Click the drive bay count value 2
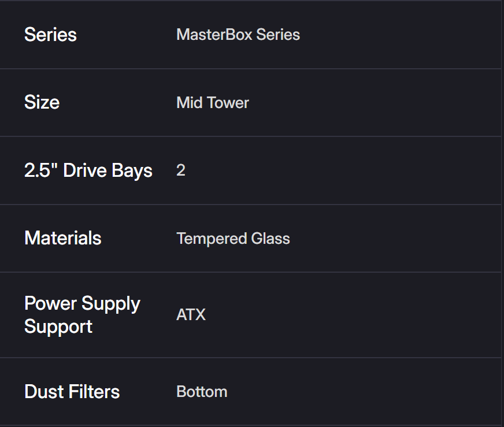This screenshot has width=504, height=427. pos(181,170)
